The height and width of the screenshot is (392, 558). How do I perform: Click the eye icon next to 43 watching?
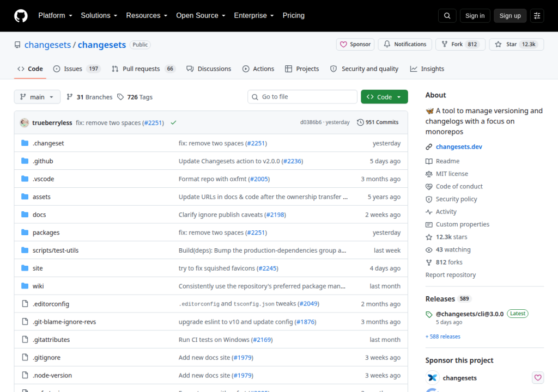coord(429,250)
